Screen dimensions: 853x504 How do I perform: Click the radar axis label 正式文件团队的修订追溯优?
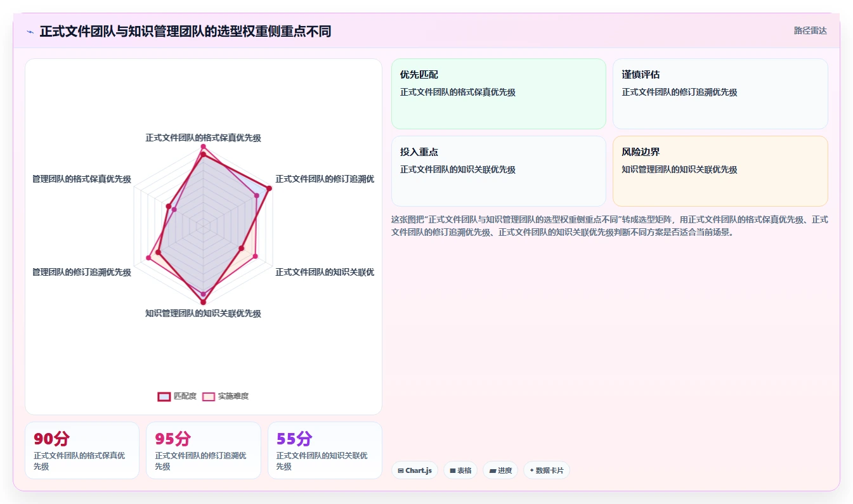coord(325,179)
